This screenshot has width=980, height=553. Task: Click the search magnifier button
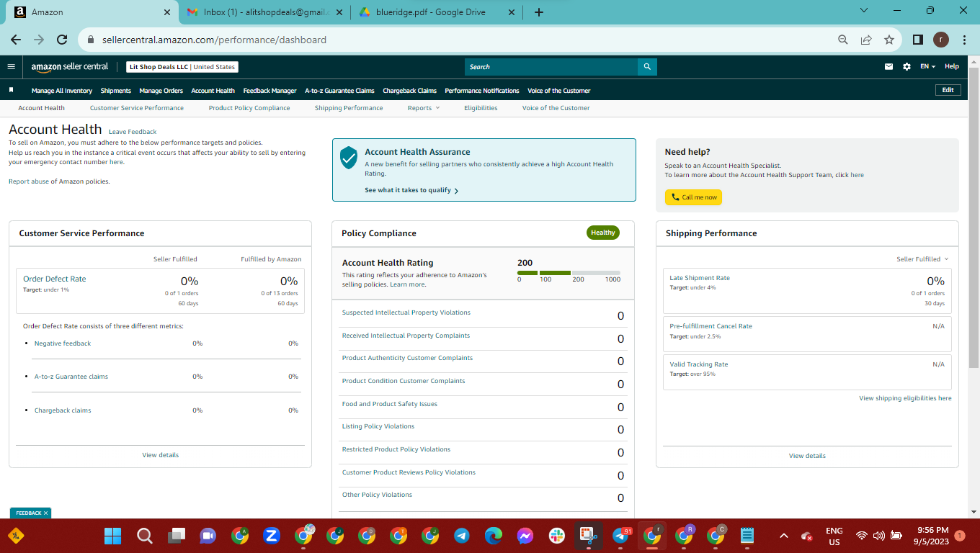(647, 67)
